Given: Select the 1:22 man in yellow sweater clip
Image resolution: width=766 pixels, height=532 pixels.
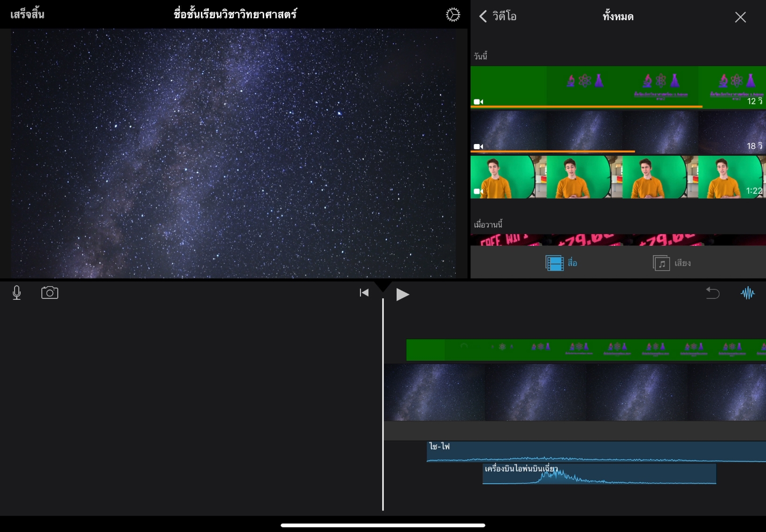Looking at the screenshot, I should [618, 177].
